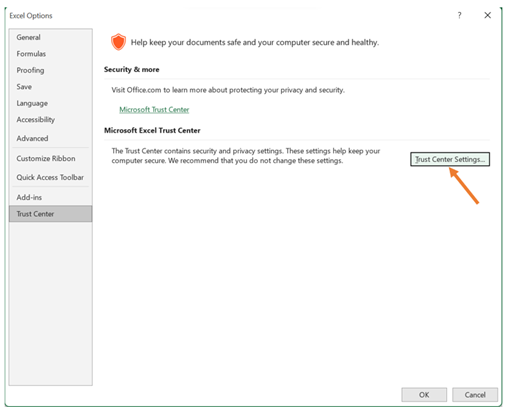Switch to the Advanced category
The width and height of the screenshot is (514, 407).
click(51, 138)
